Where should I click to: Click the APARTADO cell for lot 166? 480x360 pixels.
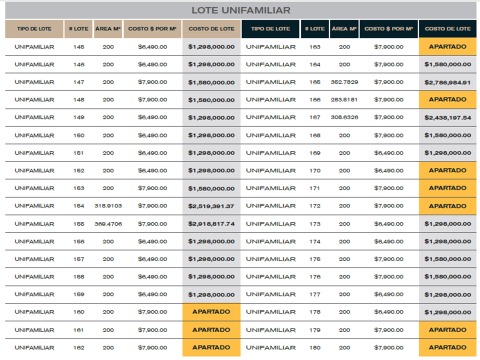point(448,100)
